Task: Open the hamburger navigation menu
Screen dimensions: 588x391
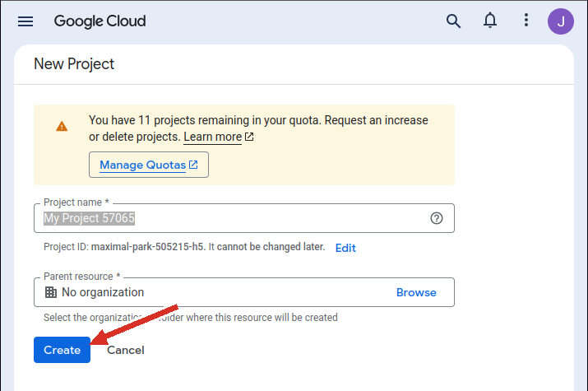Action: click(25, 21)
